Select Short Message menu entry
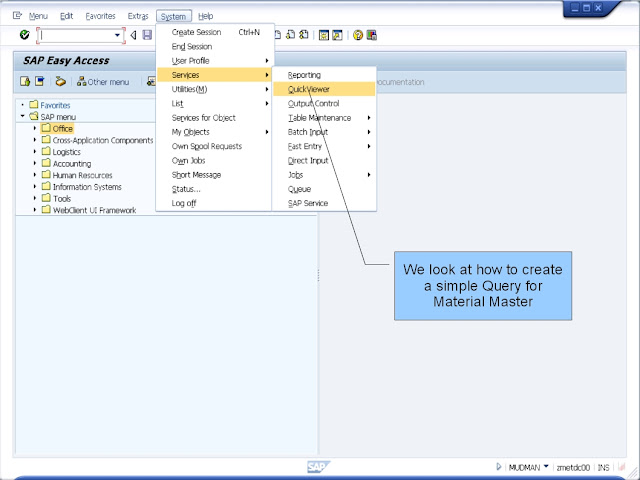This screenshot has height=480, width=640. point(215,175)
